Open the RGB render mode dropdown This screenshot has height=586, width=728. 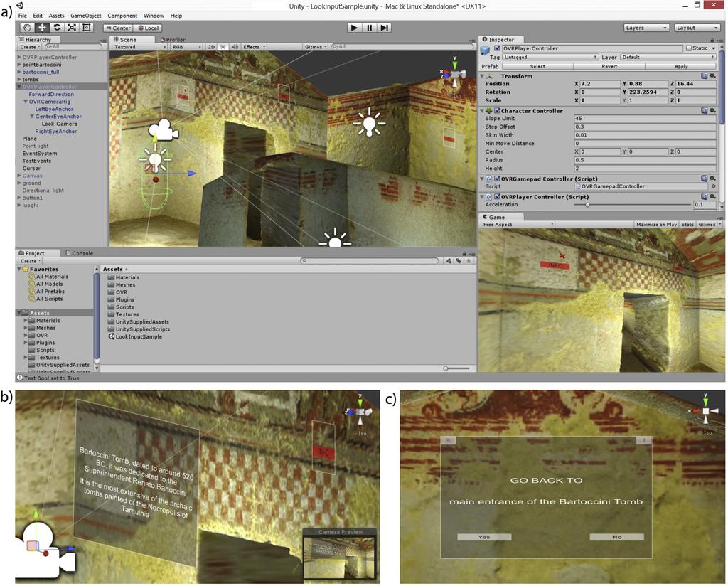(187, 47)
